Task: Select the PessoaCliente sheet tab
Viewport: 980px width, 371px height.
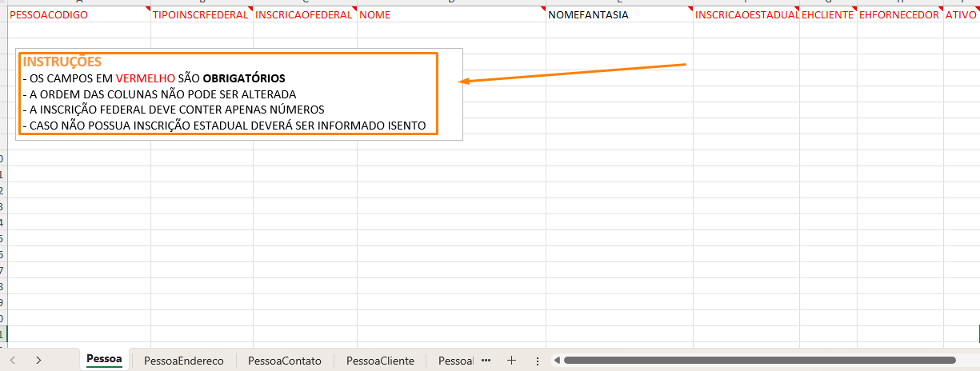Action: click(x=380, y=361)
